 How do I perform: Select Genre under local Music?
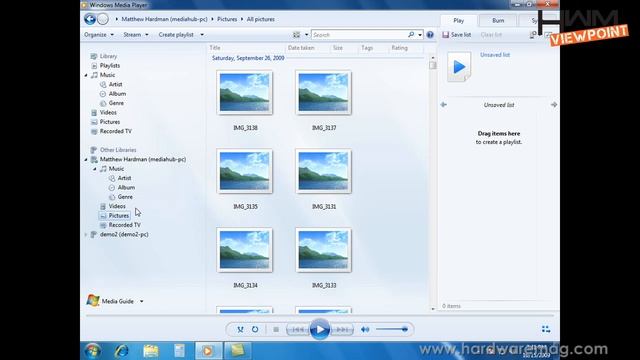tap(116, 103)
